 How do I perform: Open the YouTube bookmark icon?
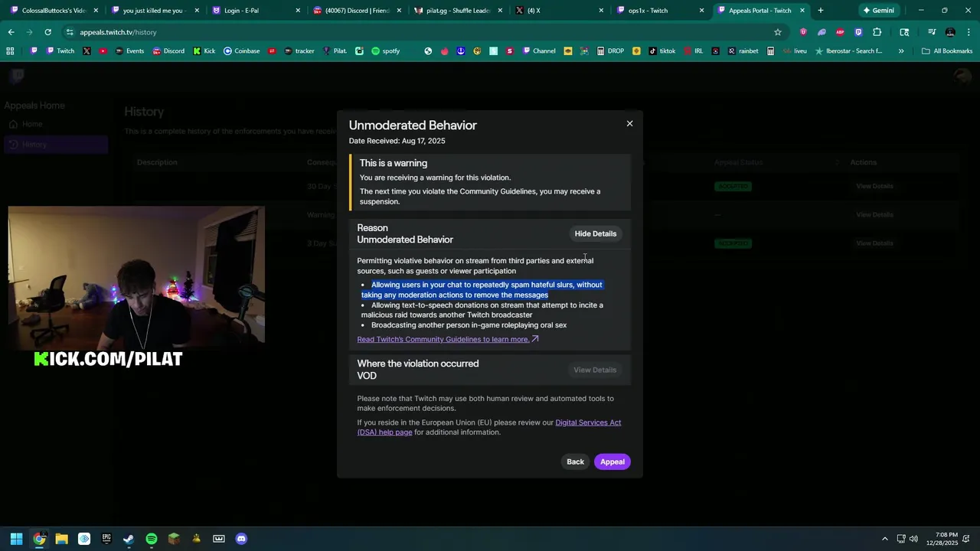(103, 51)
